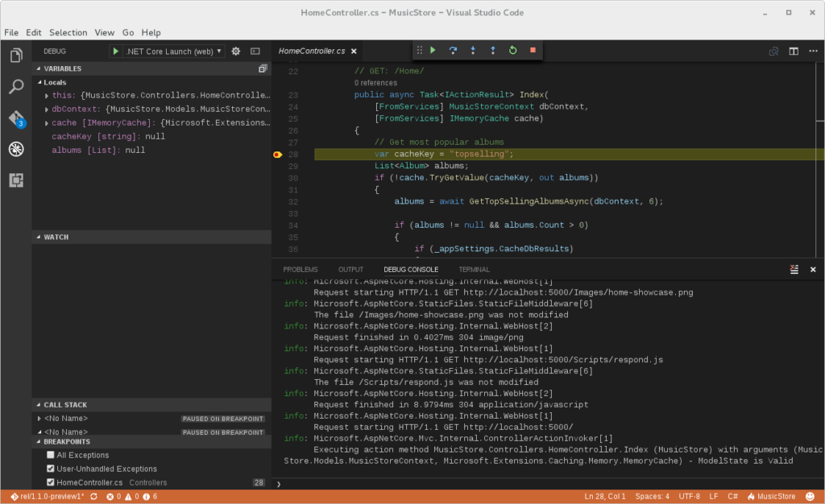Click the breakpoint marker on line 28
The width and height of the screenshot is (825, 504).
(x=278, y=154)
